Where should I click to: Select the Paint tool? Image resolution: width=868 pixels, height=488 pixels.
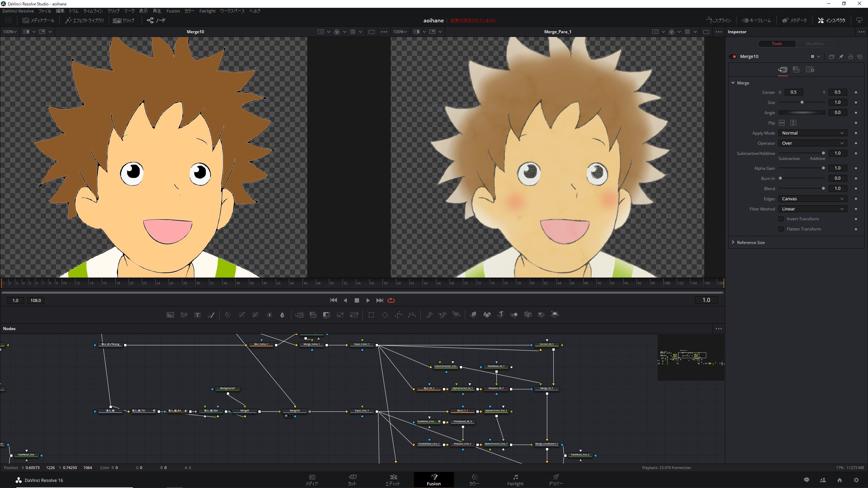pos(211,314)
